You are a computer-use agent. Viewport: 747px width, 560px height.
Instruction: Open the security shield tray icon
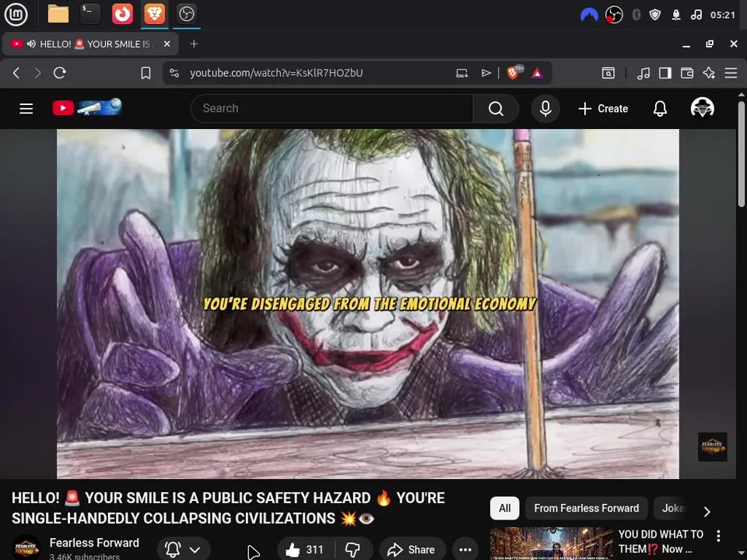pyautogui.click(x=655, y=15)
